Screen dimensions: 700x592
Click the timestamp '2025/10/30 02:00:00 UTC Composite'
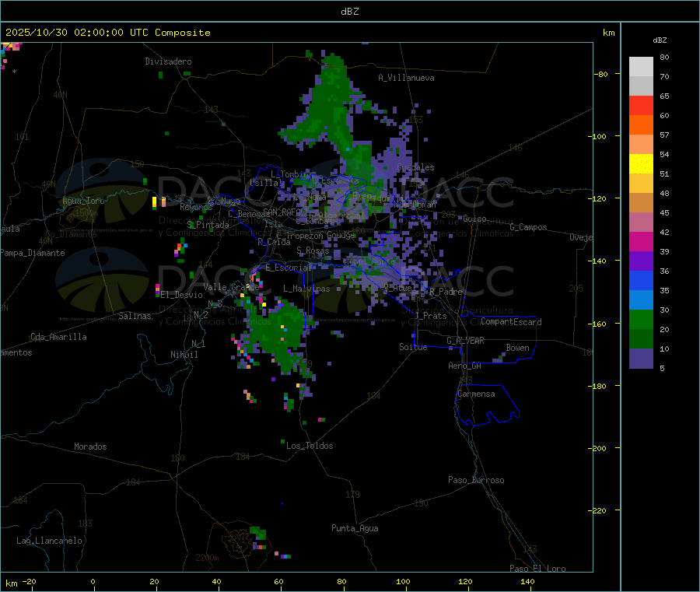[x=107, y=33]
